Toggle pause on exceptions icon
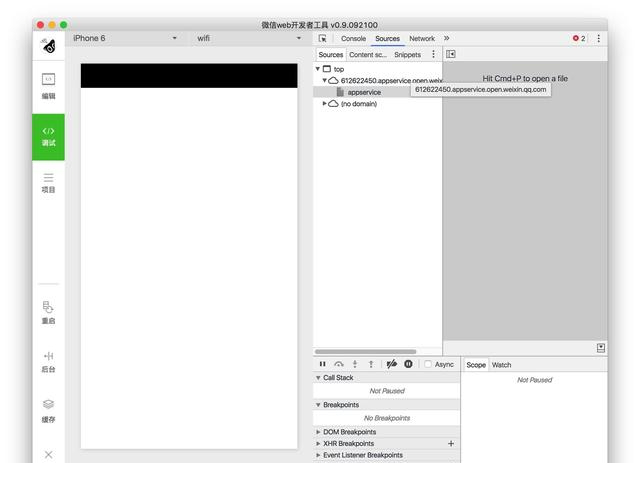640x481 pixels. point(408,364)
